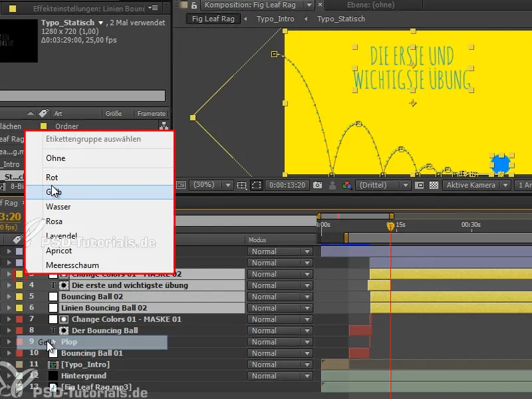Click the label tag column header in project panel
The height and width of the screenshot is (399, 532).
click(x=43, y=113)
